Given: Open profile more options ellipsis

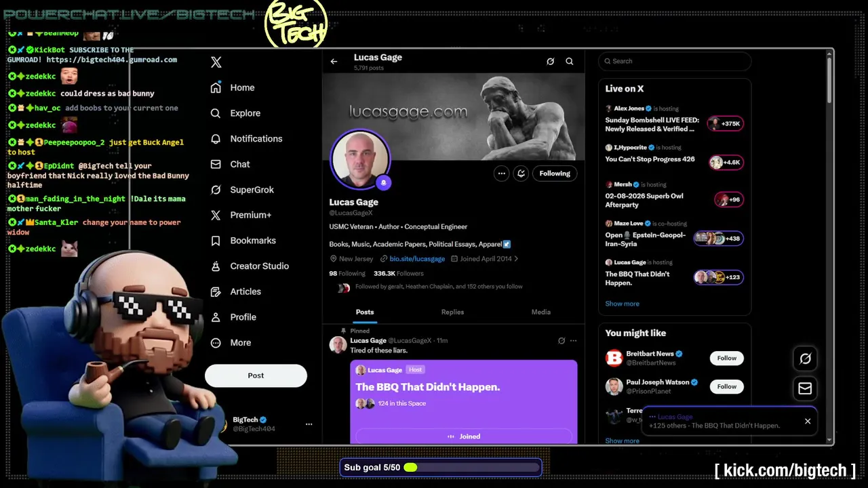Looking at the screenshot, I should point(501,174).
